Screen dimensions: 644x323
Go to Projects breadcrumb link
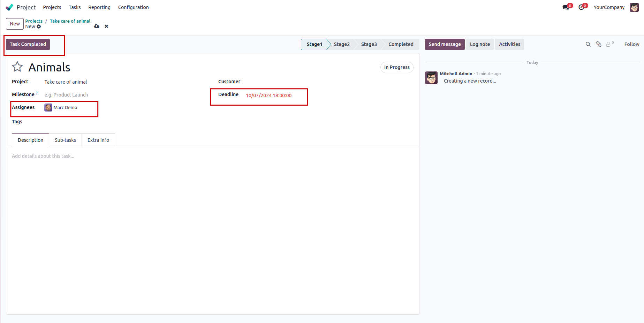click(34, 21)
